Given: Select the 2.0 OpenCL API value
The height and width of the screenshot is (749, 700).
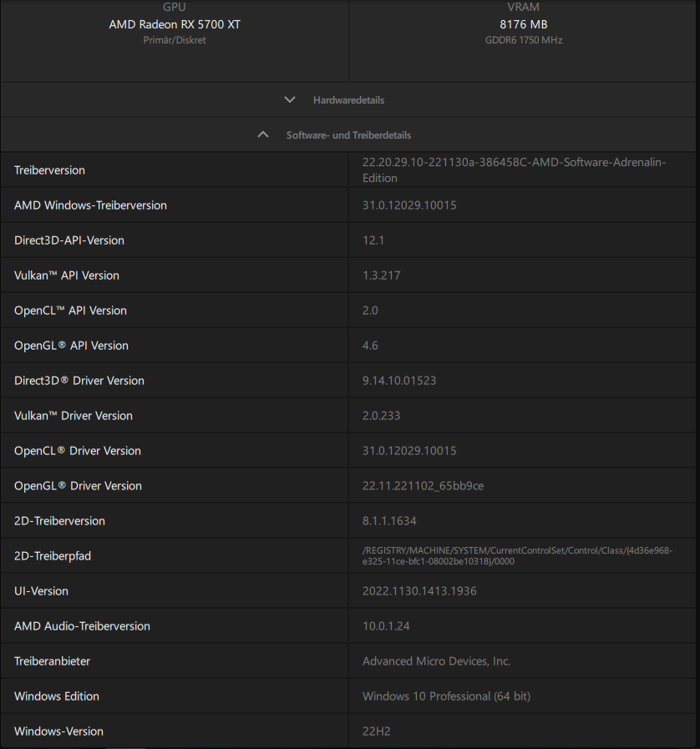Looking at the screenshot, I should (x=370, y=311).
